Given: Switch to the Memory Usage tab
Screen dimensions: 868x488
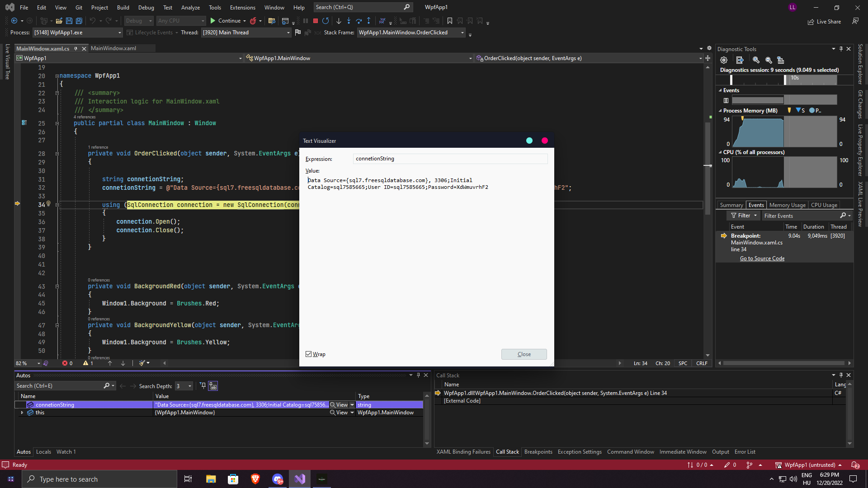Looking at the screenshot, I should pyautogui.click(x=787, y=205).
